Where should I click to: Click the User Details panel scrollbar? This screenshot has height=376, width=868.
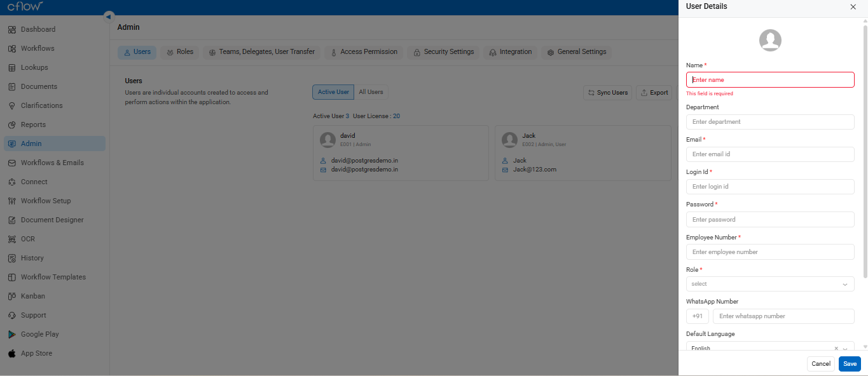[865, 151]
